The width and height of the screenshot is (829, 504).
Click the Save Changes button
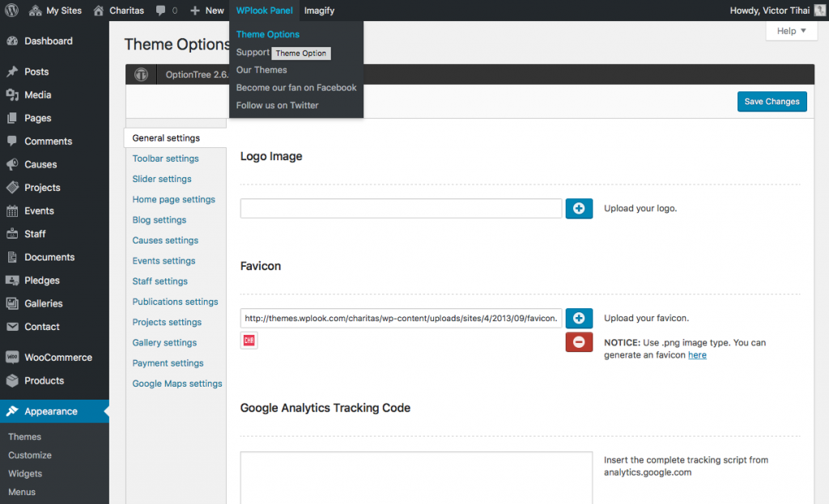771,101
